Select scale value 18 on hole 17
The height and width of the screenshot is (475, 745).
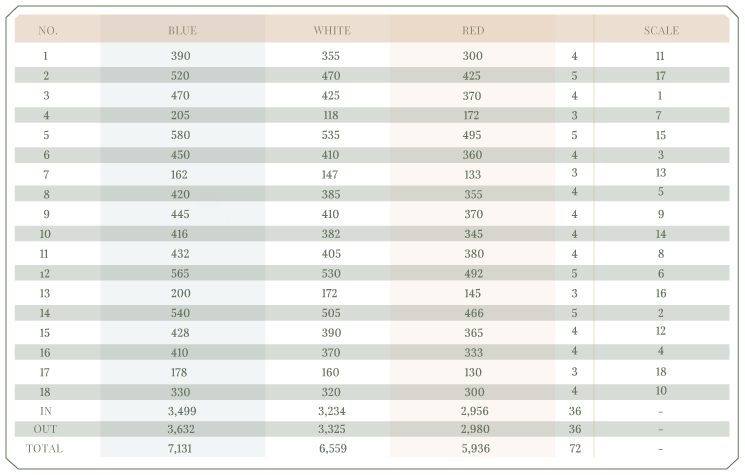point(660,371)
